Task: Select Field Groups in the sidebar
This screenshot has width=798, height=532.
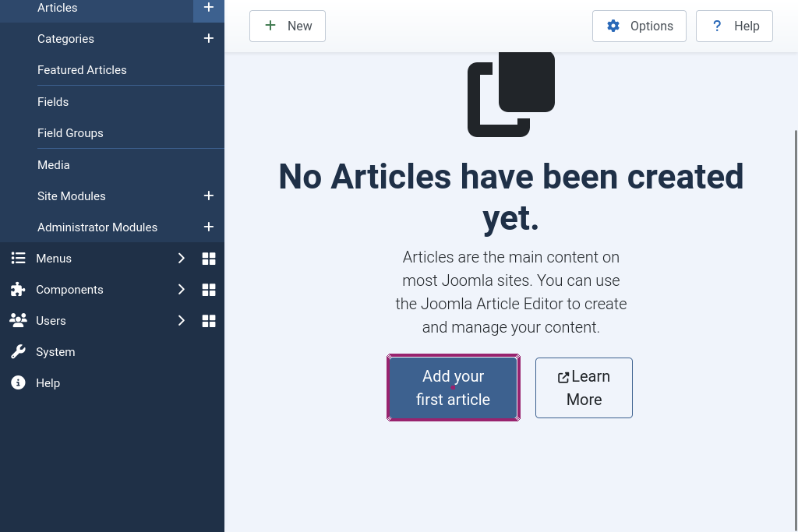Action: click(x=70, y=133)
